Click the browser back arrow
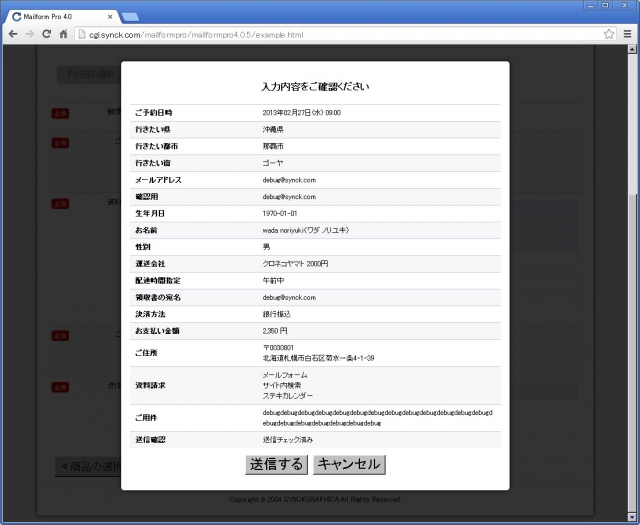 (13, 34)
